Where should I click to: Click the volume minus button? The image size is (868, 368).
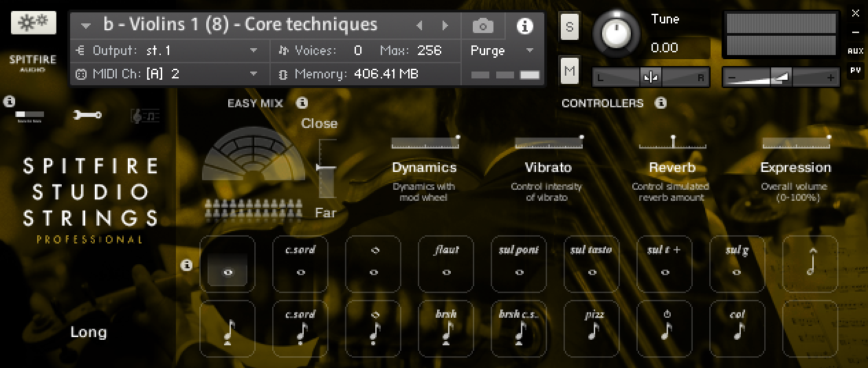[x=731, y=78]
